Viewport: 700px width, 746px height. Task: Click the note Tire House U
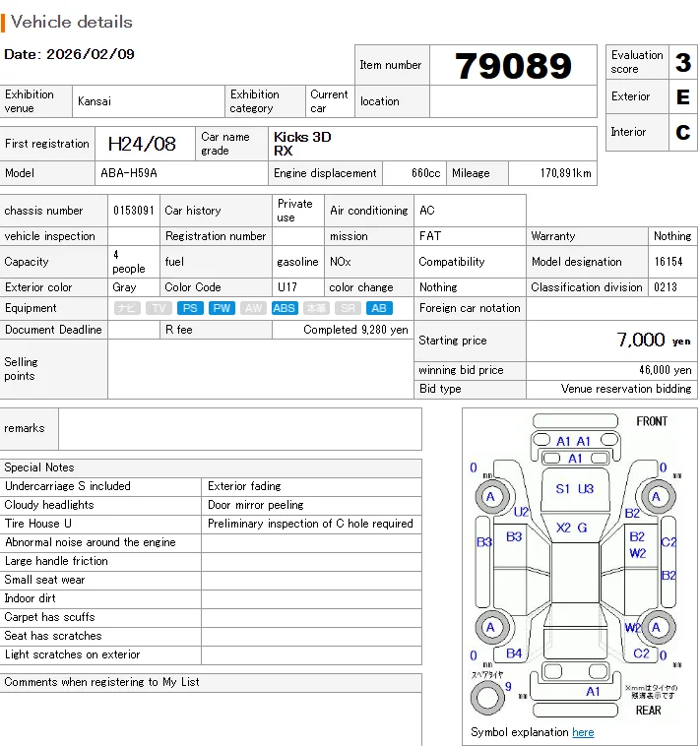38,524
